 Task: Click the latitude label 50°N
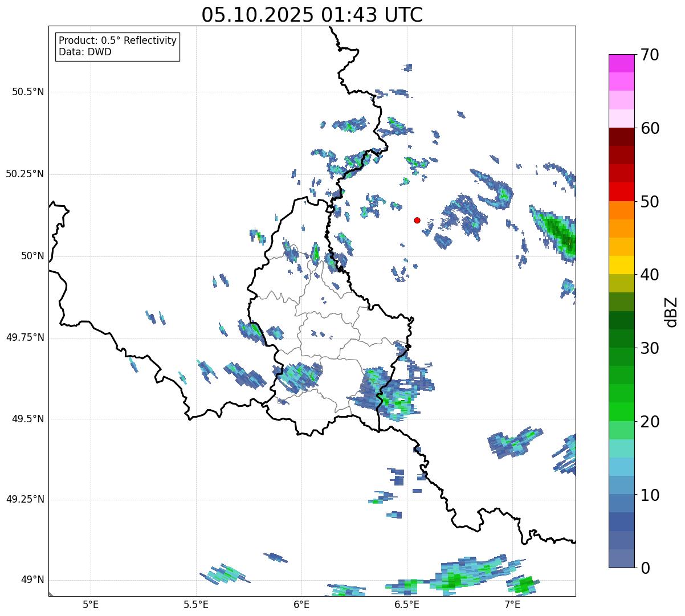coord(32,256)
